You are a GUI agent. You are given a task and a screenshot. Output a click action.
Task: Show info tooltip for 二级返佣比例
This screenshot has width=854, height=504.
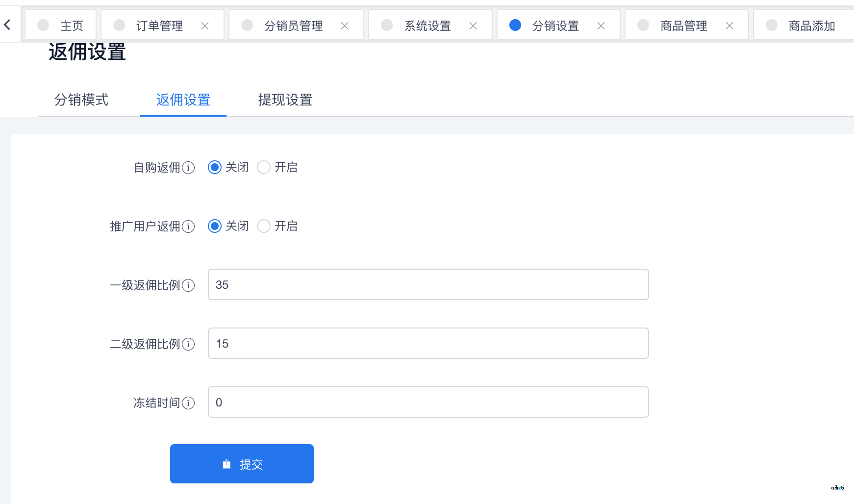coord(188,344)
